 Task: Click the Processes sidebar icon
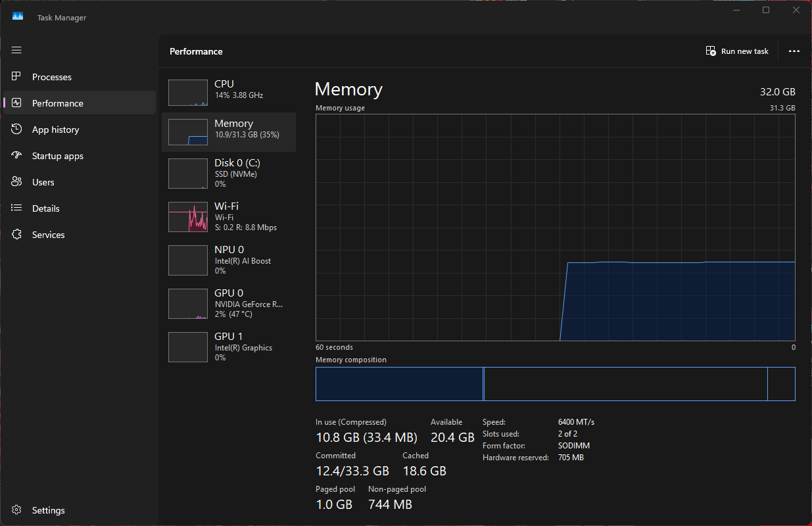coord(17,77)
